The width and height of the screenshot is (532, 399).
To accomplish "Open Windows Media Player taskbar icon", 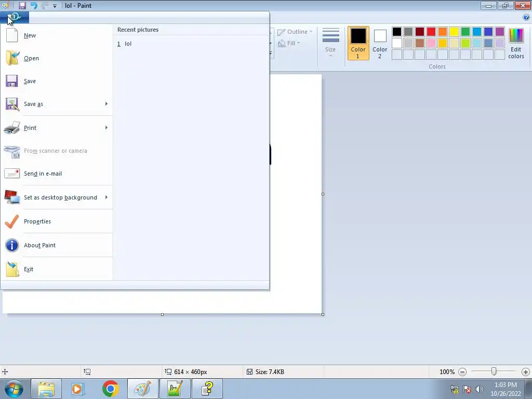I will click(x=78, y=389).
